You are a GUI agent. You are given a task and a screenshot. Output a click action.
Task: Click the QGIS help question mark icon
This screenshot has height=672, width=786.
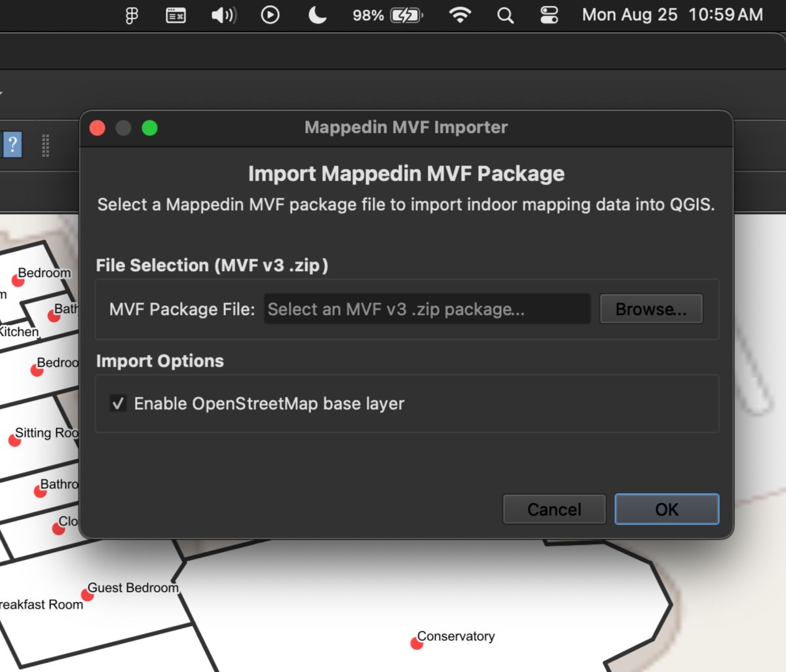(x=12, y=145)
